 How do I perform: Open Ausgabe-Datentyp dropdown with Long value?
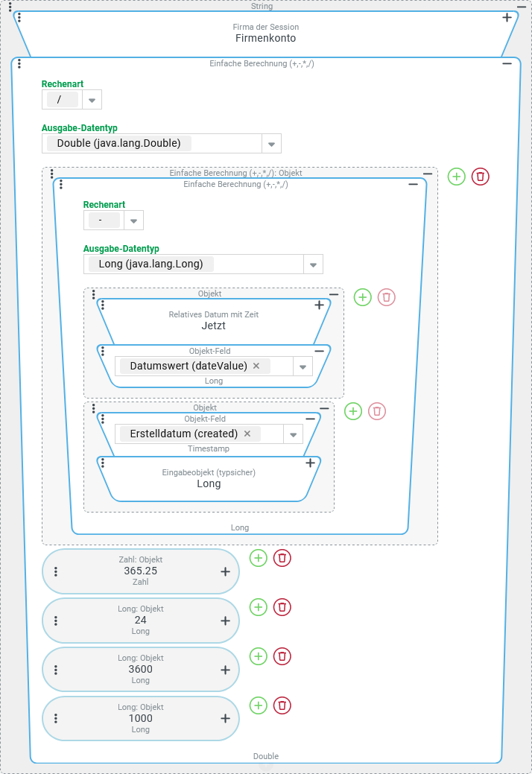pyautogui.click(x=313, y=264)
